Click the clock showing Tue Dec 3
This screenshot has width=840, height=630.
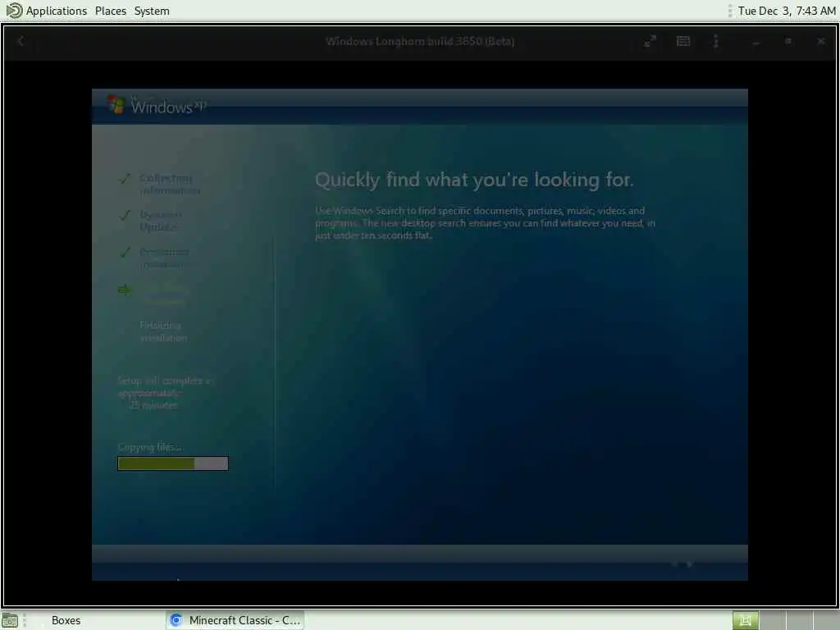pos(786,11)
